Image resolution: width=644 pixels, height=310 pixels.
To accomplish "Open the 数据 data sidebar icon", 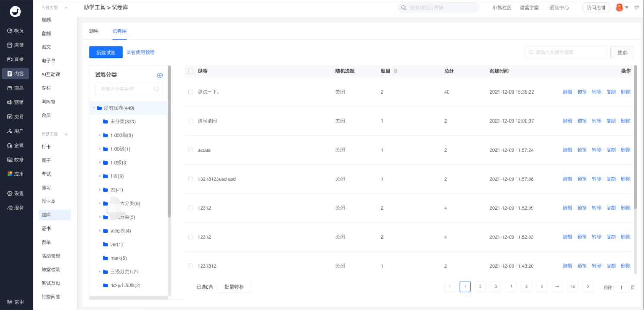I will [x=10, y=160].
